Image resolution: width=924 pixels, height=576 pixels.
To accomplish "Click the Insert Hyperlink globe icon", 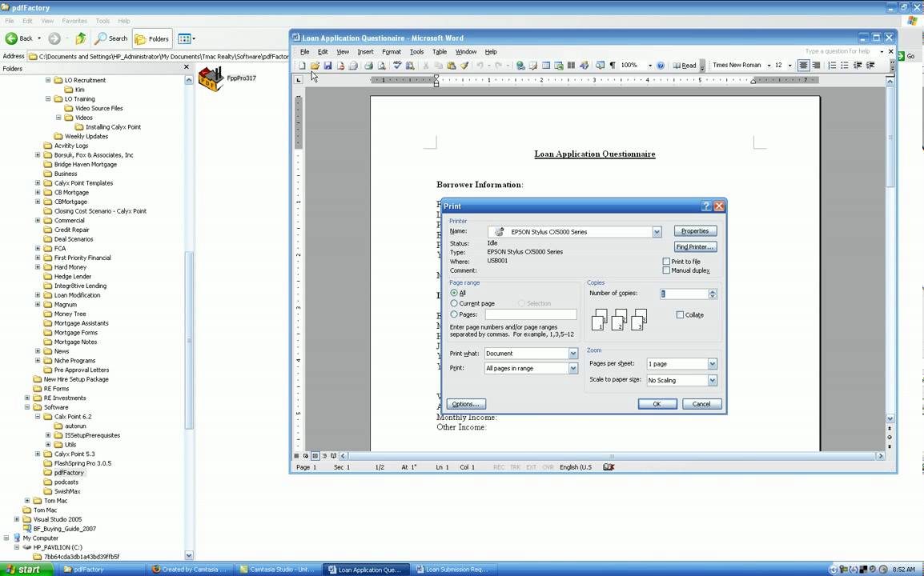I will pyautogui.click(x=520, y=66).
